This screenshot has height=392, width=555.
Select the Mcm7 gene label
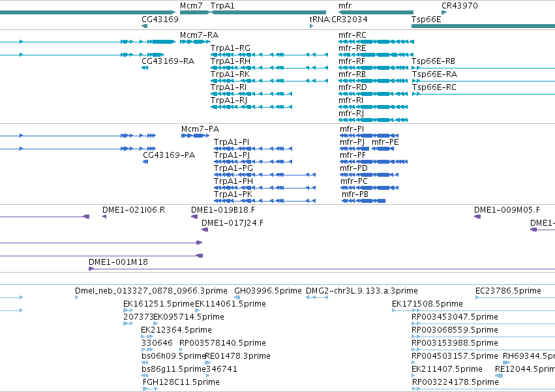191,6
